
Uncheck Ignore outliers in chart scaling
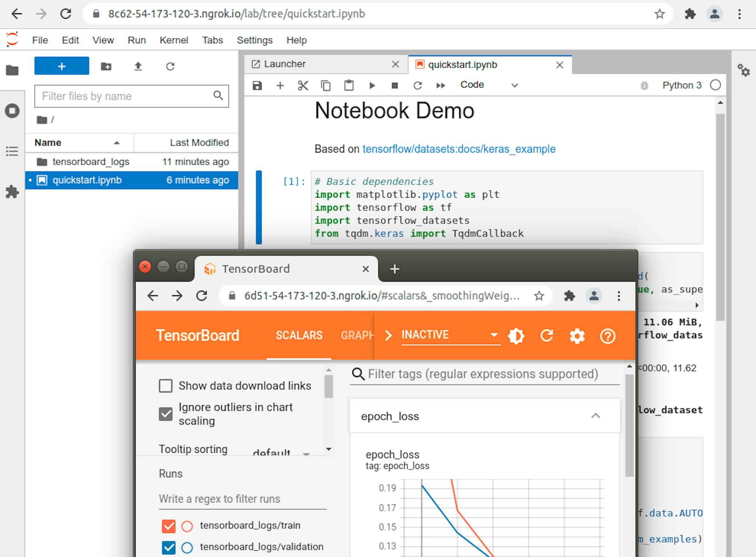point(165,414)
